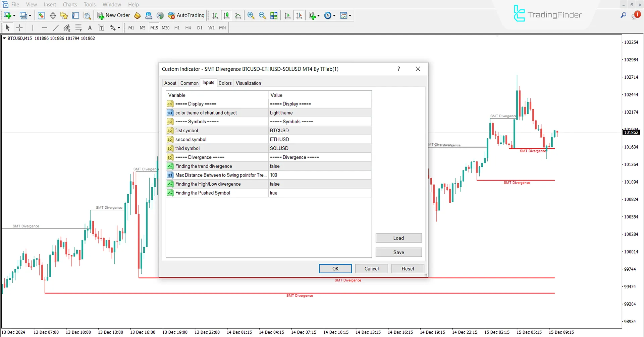644x337 pixels.
Task: Enable Auto Scroll on the chart
Action: click(287, 15)
